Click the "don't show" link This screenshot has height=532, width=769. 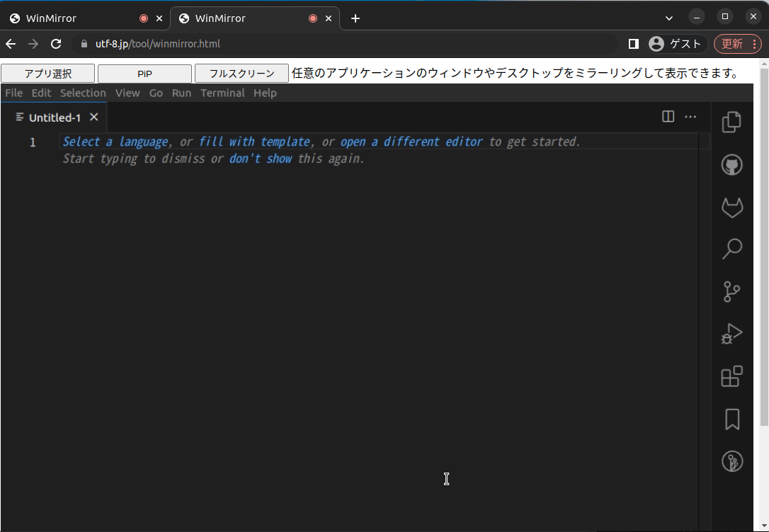pyautogui.click(x=261, y=158)
